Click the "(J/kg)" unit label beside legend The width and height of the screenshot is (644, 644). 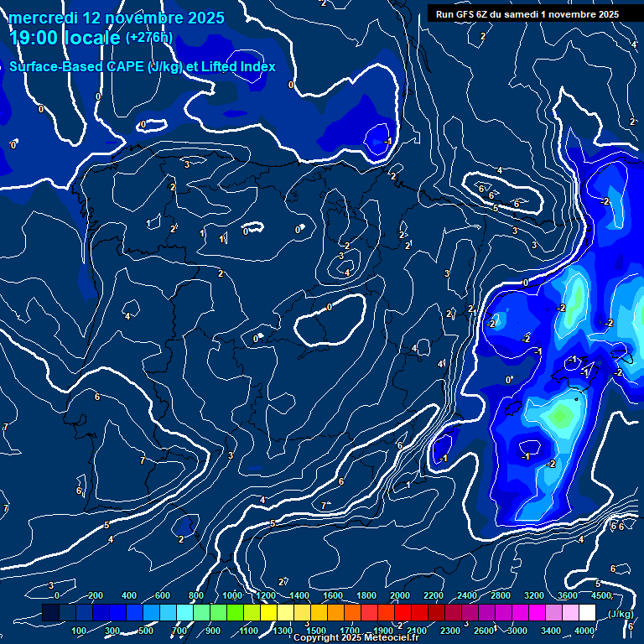tap(621, 614)
